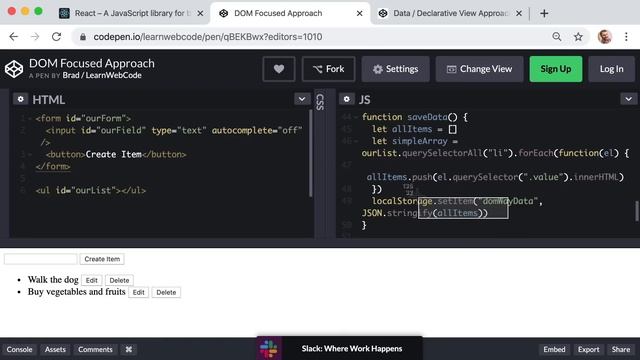Open the Chrome profile avatar
The image size is (640, 360).
[x=604, y=37]
